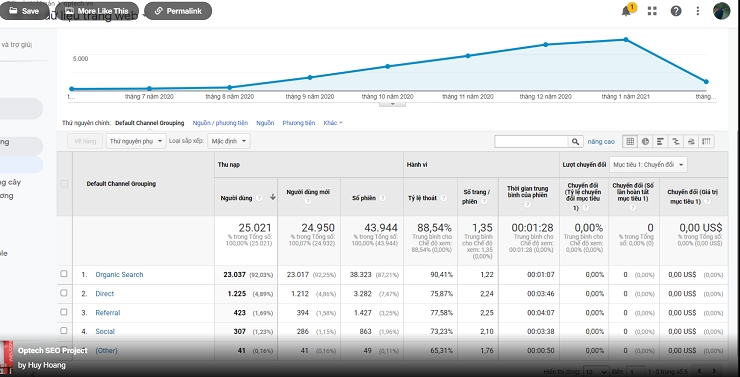Click the Số phiên column header
The image size is (740, 377).
[x=364, y=198]
